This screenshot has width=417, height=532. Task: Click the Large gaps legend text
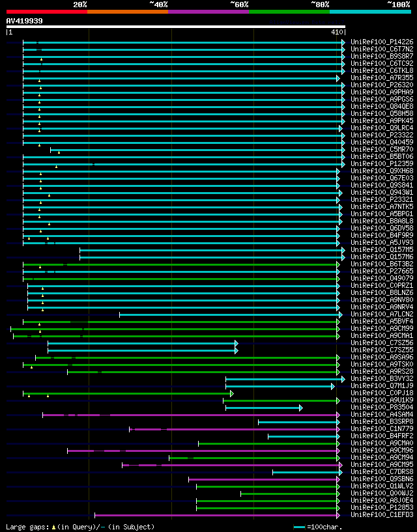(x=80, y=527)
